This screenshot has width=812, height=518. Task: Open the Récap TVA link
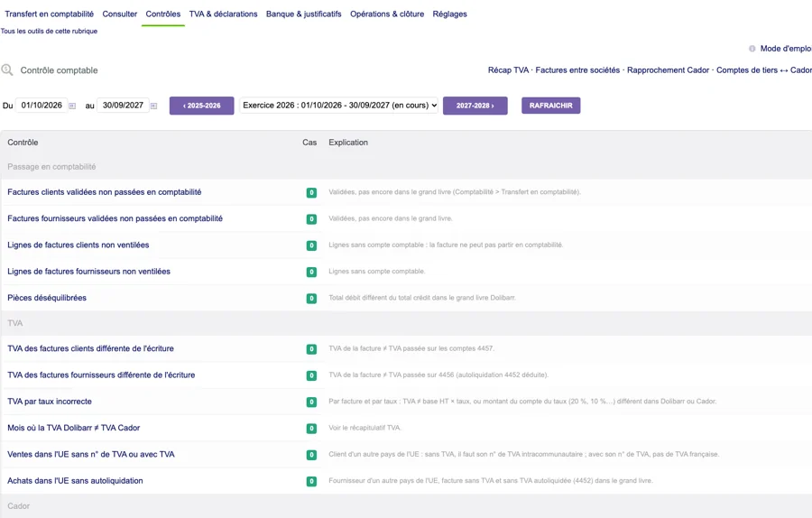508,69
